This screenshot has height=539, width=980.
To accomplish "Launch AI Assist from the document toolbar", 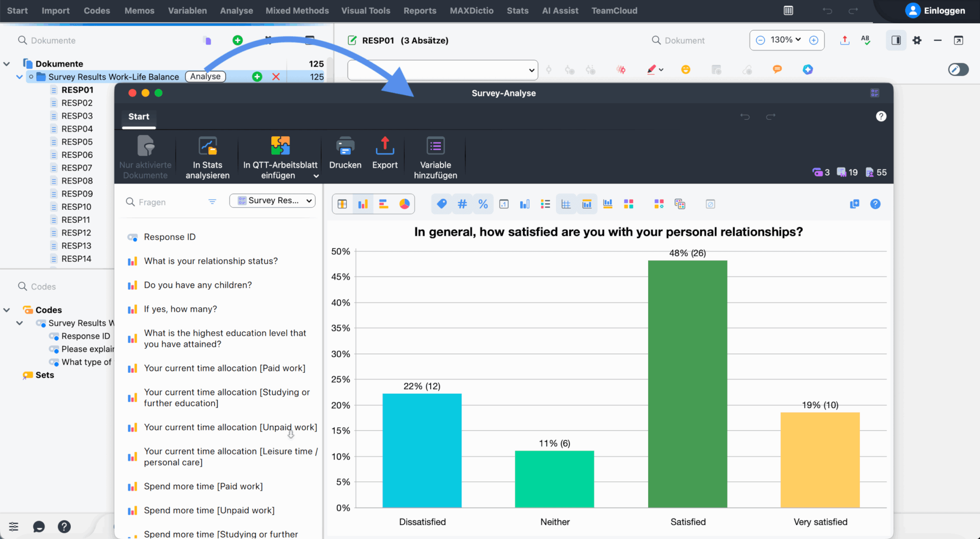I will click(808, 69).
